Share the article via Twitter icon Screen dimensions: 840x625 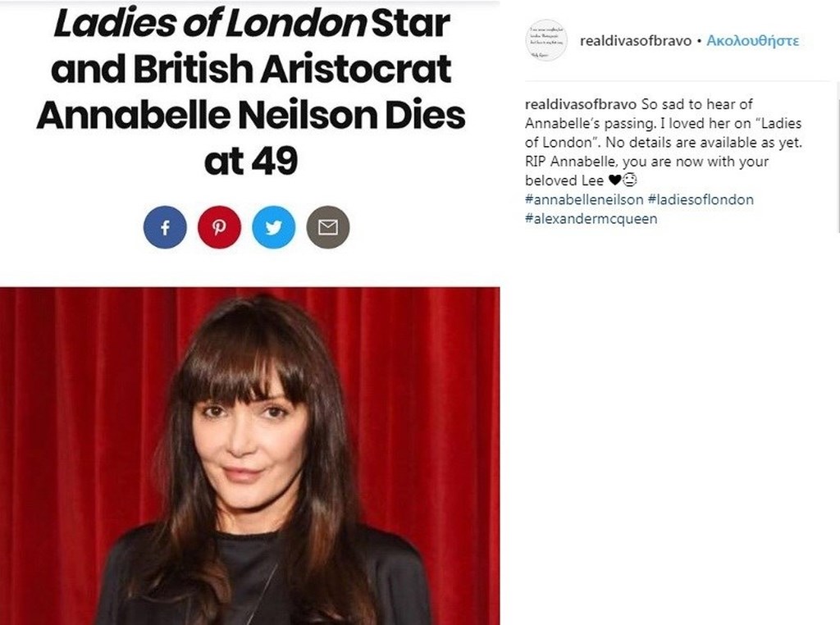(274, 227)
